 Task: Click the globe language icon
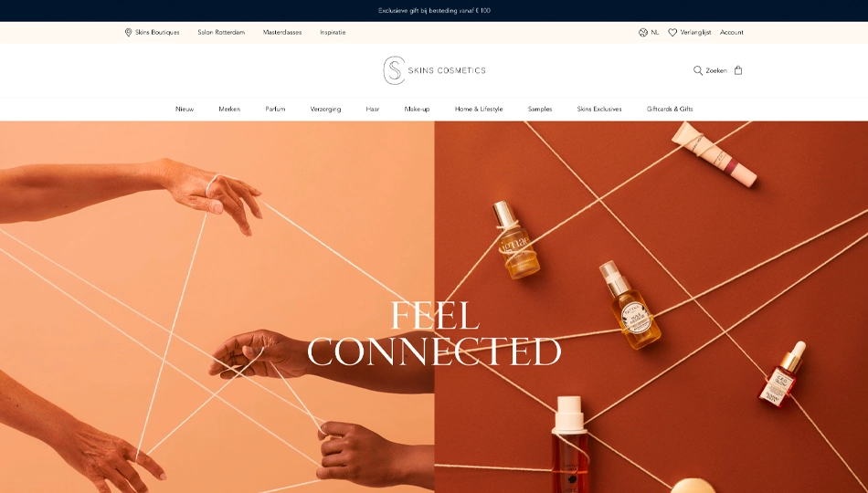coord(642,33)
